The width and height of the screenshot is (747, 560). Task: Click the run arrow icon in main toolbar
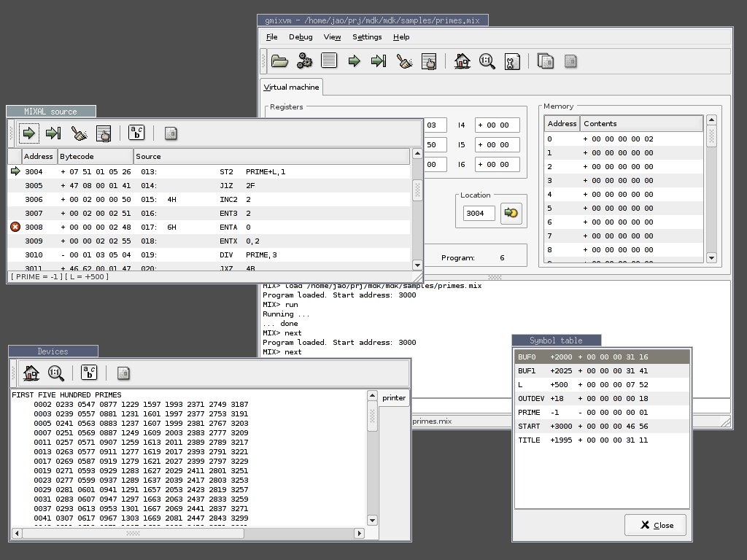354,61
